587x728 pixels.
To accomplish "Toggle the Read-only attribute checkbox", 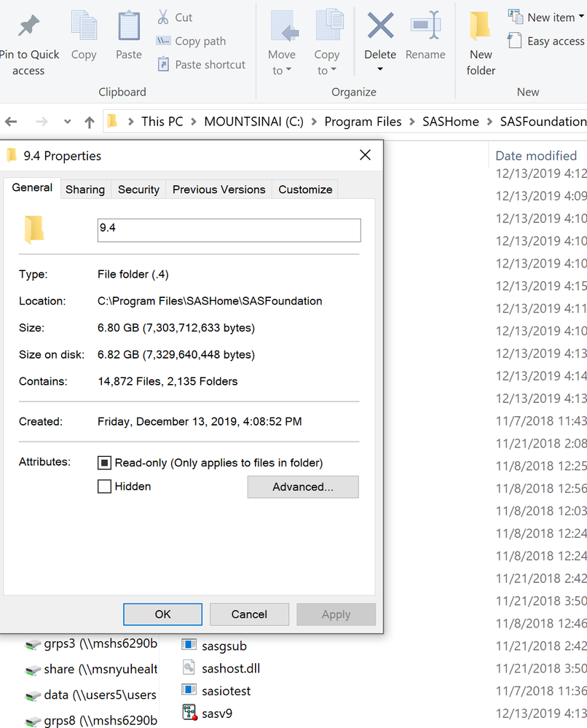I will pyautogui.click(x=104, y=463).
